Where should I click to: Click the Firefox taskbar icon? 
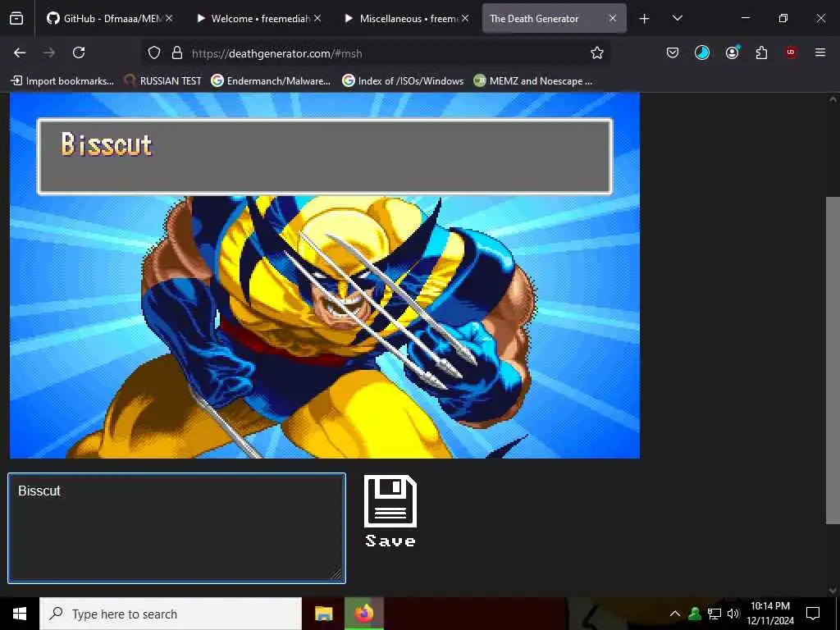point(364,614)
